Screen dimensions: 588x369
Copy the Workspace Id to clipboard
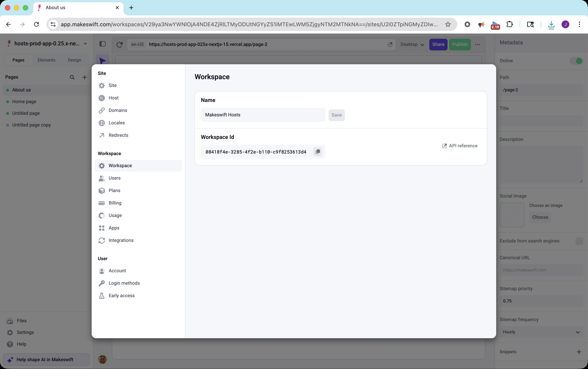(317, 152)
